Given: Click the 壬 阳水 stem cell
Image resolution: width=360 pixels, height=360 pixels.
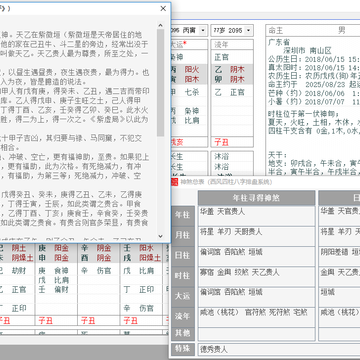Looking at the screenshot, I should pos(138,248).
